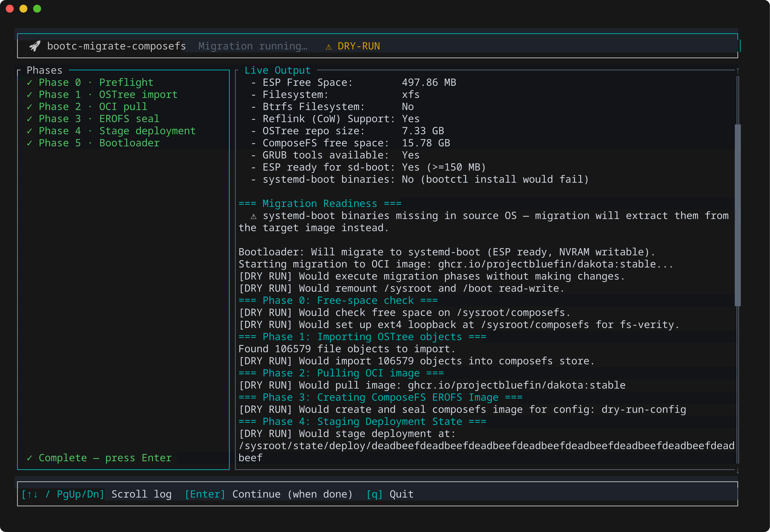
Task: Click the [q] Quit shortcut hint
Action: coord(390,494)
